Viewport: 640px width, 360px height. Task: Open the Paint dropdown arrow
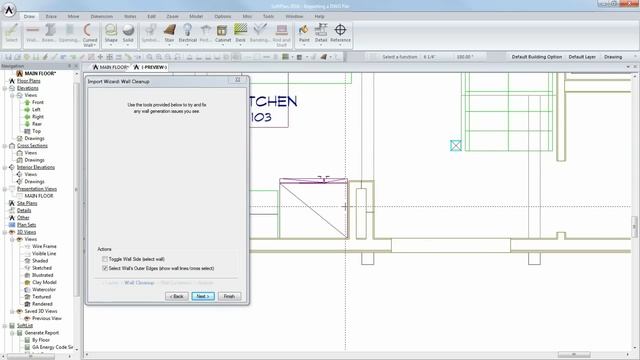[304, 45]
